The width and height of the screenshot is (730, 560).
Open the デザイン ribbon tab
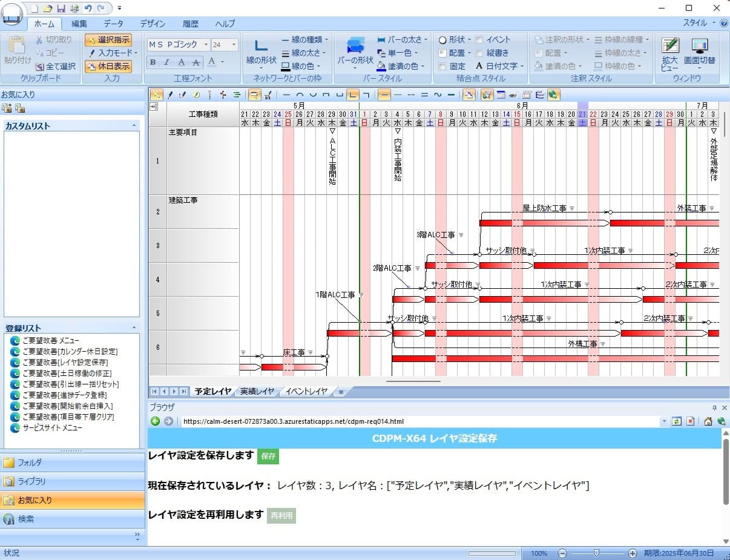click(x=153, y=24)
